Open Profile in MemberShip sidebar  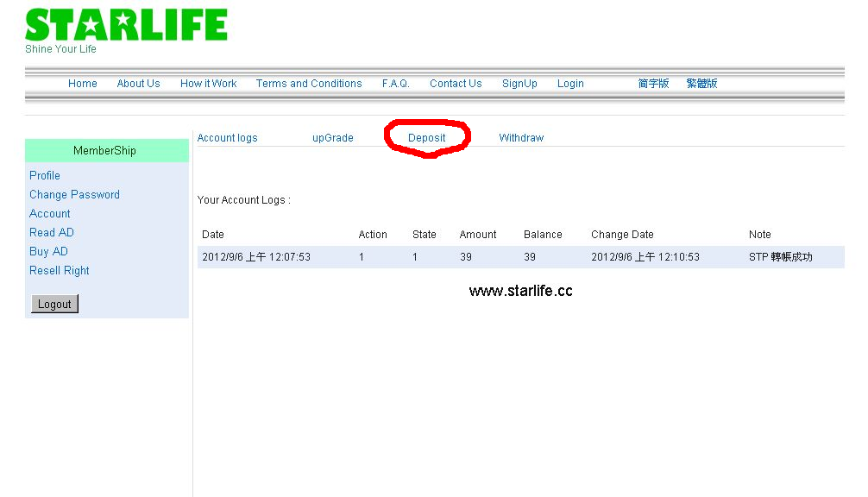[45, 175]
